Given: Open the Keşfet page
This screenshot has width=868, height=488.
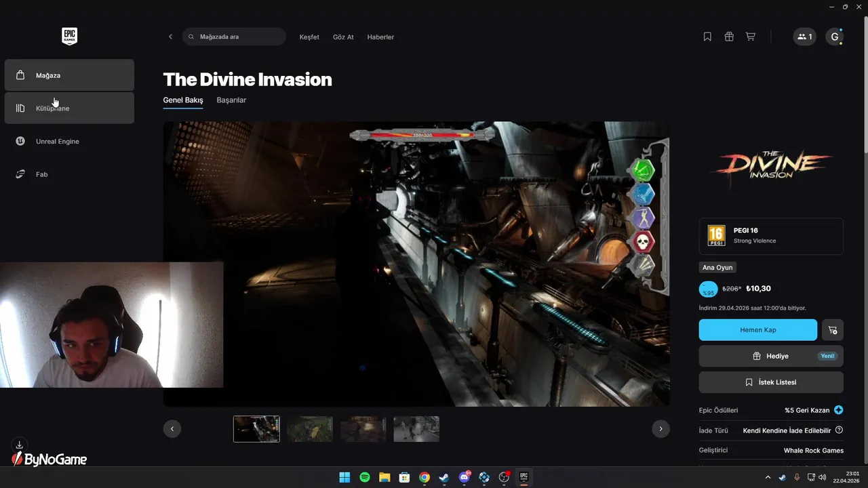Looking at the screenshot, I should [x=309, y=37].
